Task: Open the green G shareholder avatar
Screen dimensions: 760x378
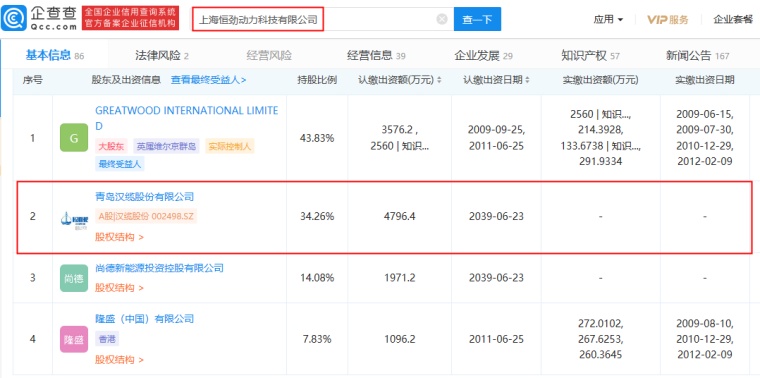Action: 74,138
